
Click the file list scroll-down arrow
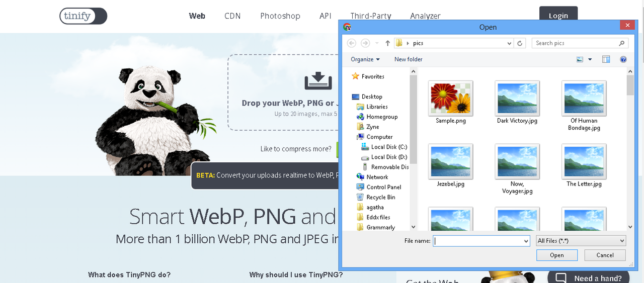coord(630,227)
